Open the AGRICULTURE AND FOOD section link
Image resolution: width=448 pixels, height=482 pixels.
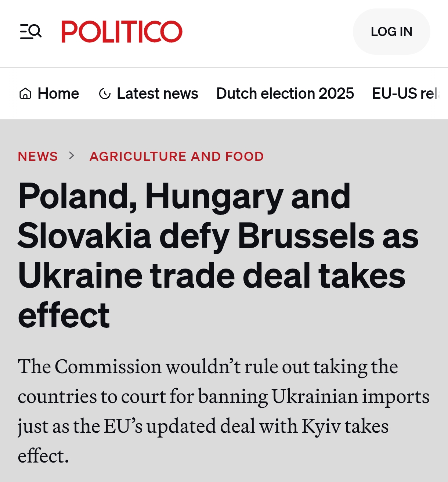177,157
